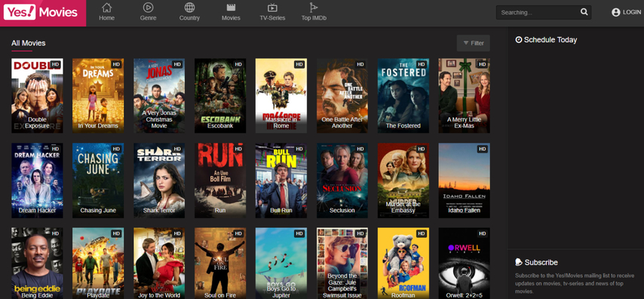Open In Your Dreams poster
Image resolution: width=644 pixels, height=299 pixels.
pos(98,95)
